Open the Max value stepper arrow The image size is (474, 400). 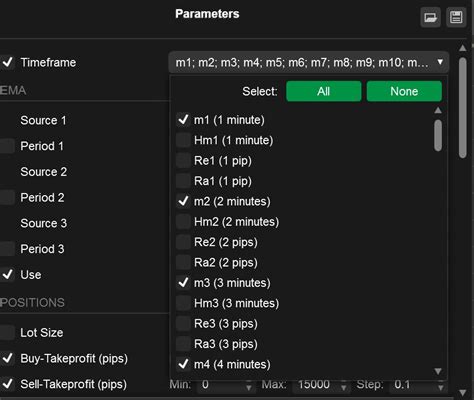click(344, 387)
